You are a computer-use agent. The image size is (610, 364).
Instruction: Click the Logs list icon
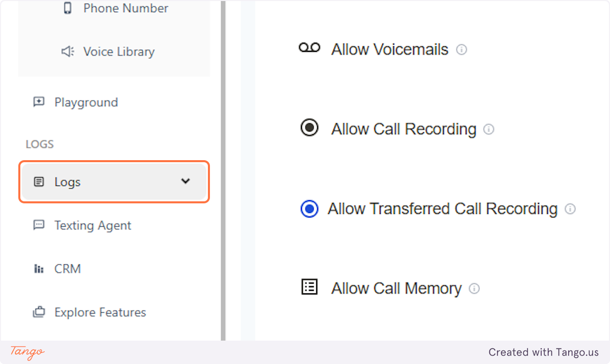pyautogui.click(x=39, y=181)
